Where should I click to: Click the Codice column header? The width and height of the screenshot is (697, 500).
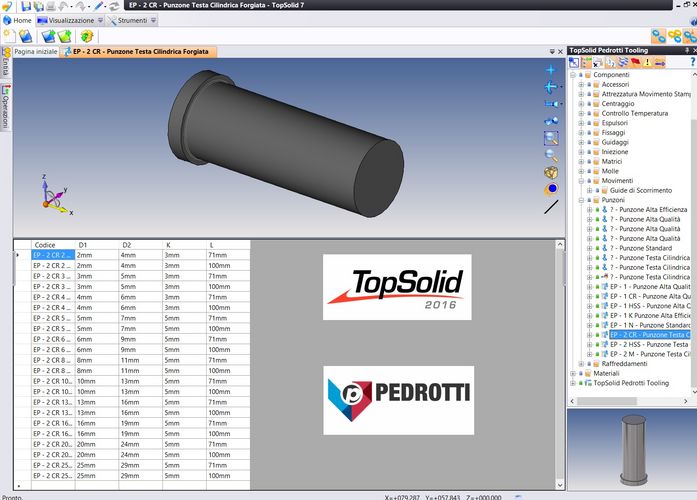pyautogui.click(x=45, y=244)
